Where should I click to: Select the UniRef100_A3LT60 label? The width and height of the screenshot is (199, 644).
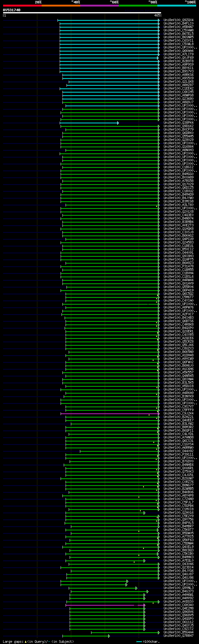(178, 205)
